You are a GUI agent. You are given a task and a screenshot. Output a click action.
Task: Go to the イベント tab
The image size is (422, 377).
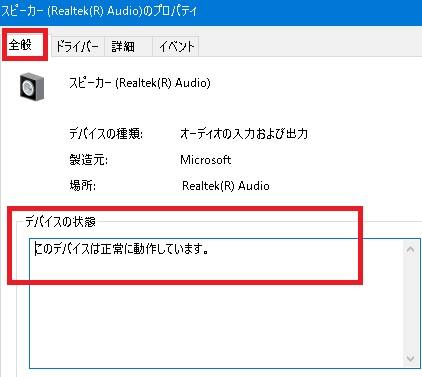click(176, 46)
